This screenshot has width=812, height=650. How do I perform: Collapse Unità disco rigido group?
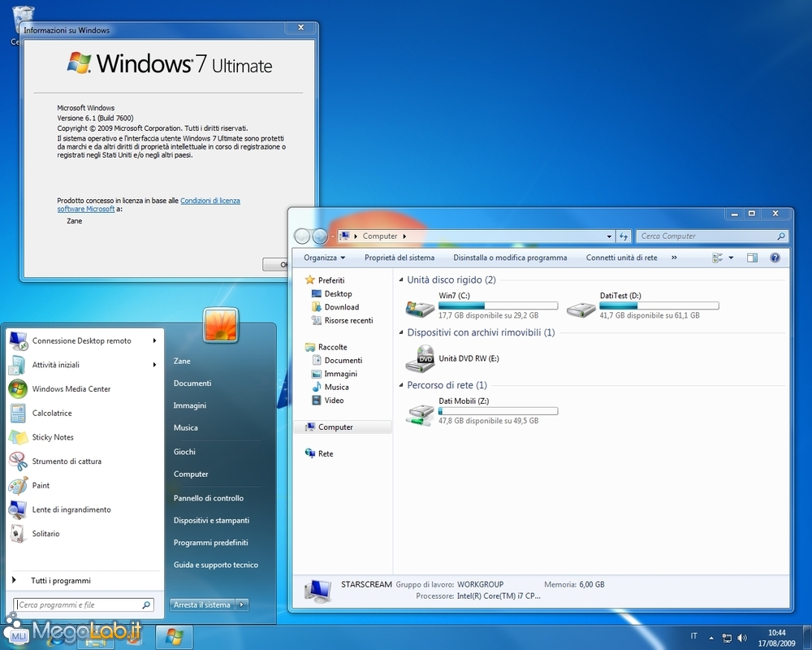401,279
